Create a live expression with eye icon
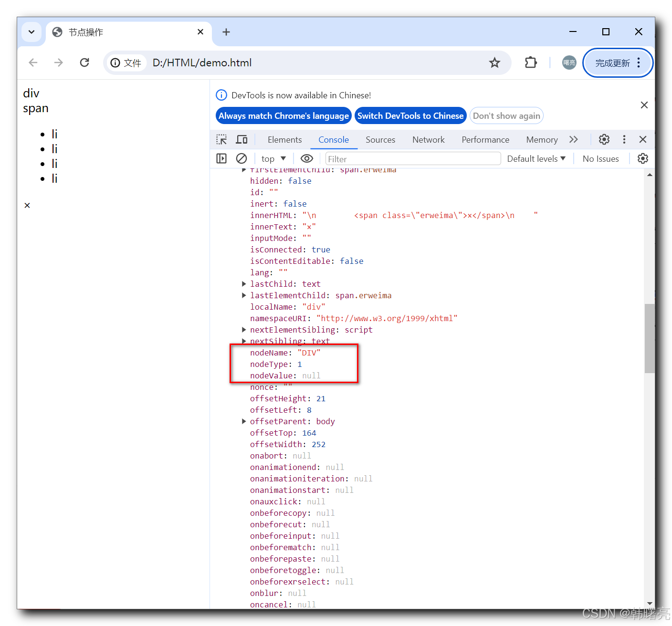672x626 pixels. point(307,158)
